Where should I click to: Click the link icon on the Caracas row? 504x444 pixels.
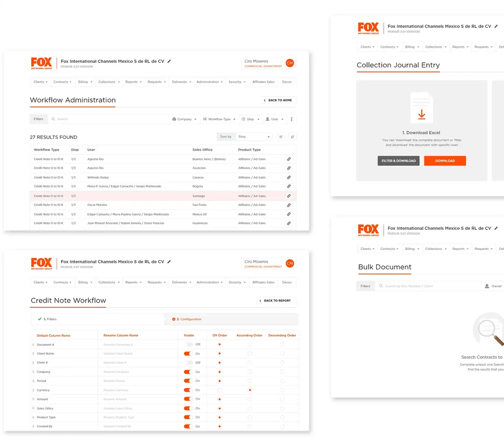288,177
